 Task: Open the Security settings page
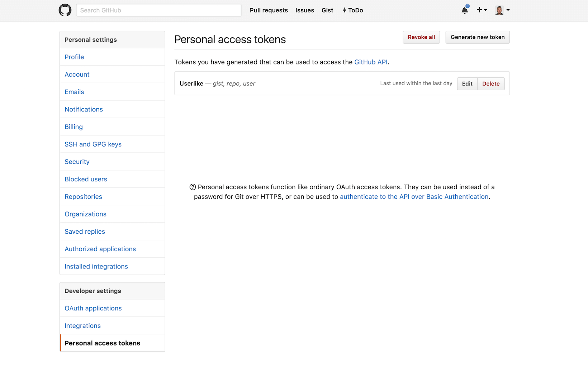pyautogui.click(x=77, y=162)
